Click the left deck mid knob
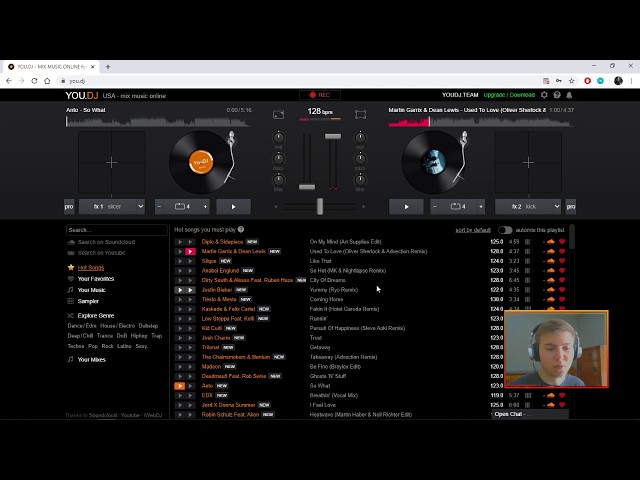This screenshot has height=480, width=640. tap(278, 138)
